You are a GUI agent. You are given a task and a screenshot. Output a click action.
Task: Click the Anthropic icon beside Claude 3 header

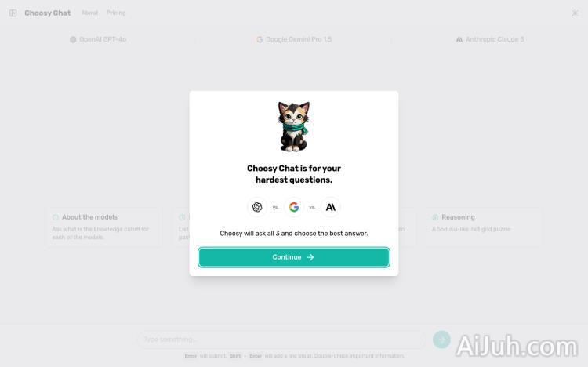coord(459,39)
